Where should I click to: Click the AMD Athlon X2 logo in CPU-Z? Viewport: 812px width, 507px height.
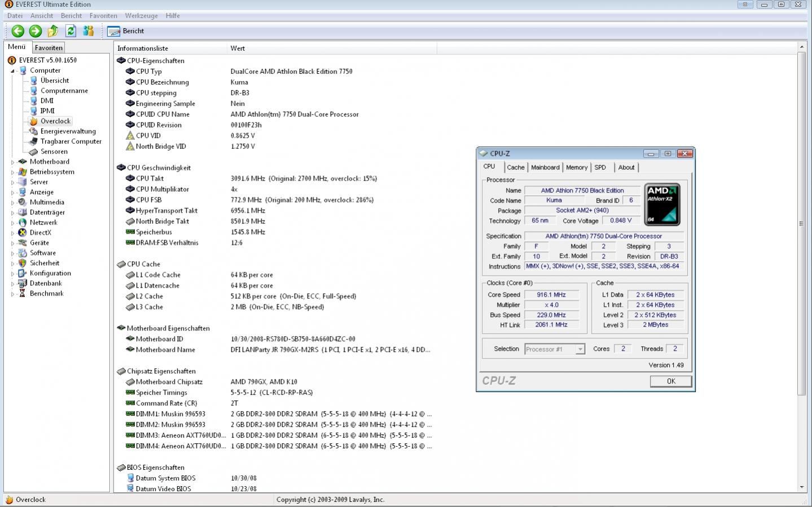tap(662, 204)
